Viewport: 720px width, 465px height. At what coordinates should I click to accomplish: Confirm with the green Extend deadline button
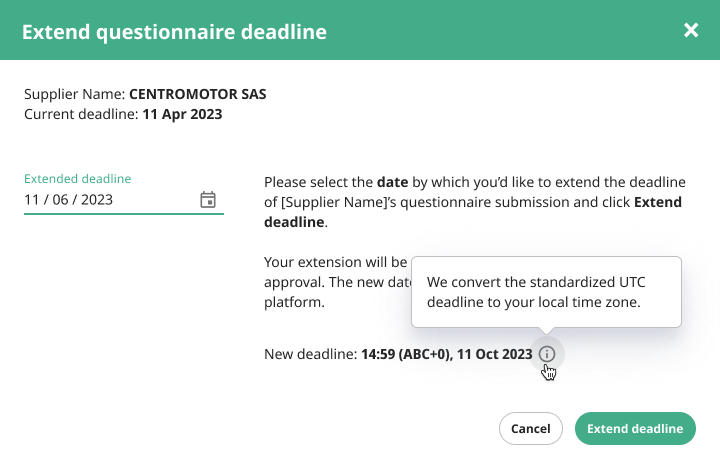tap(635, 428)
